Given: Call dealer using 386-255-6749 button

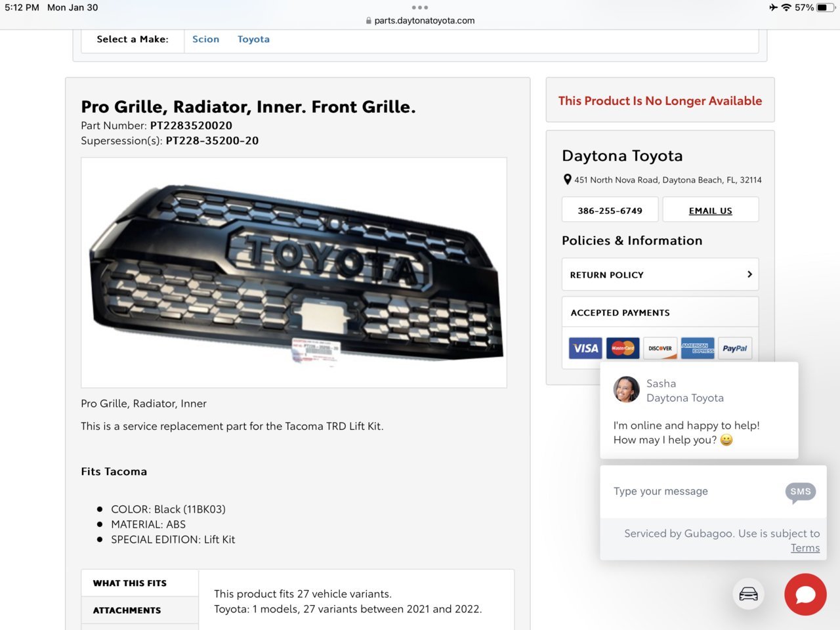Looking at the screenshot, I should point(610,210).
